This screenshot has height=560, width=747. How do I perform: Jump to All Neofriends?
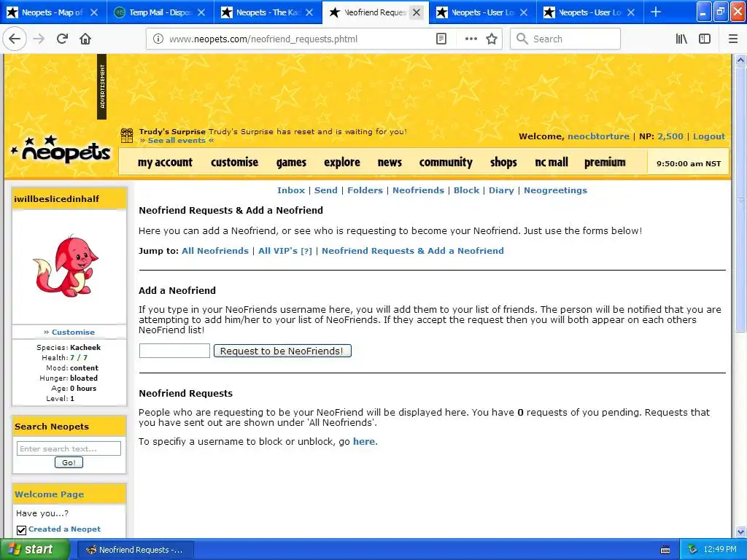tap(215, 251)
